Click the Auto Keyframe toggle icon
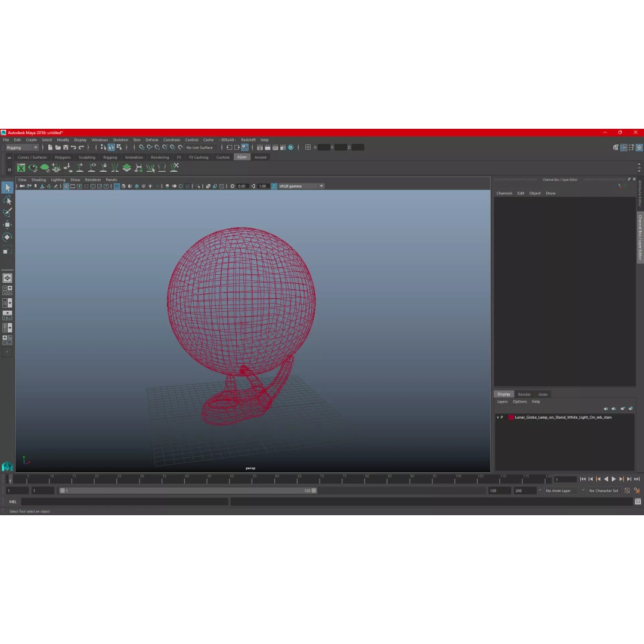644x644 pixels. [627, 490]
